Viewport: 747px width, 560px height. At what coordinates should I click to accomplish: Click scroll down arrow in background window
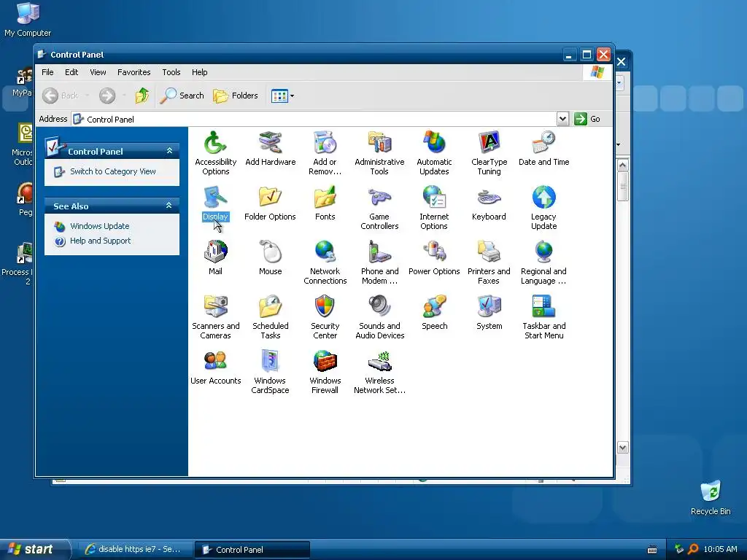623,448
